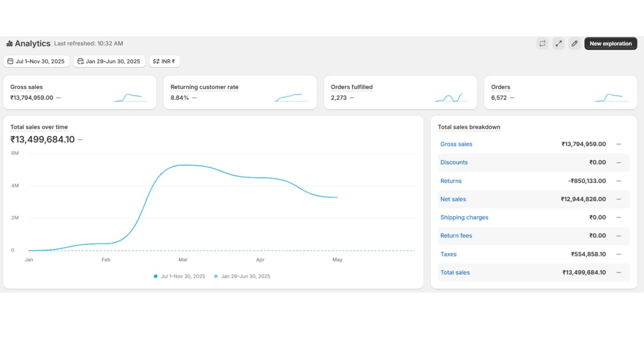Screen dimensions: 644x362
Task: Click the expand fullscreen icon
Action: click(558, 44)
